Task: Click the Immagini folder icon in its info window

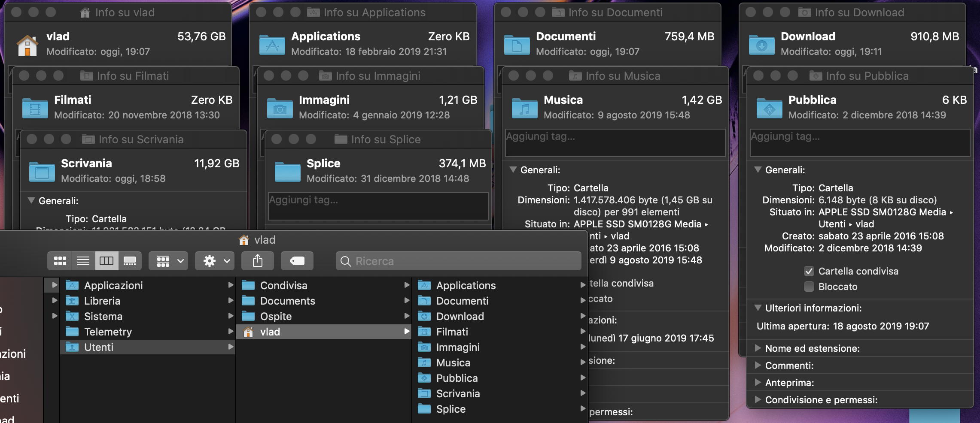Action: tap(280, 108)
